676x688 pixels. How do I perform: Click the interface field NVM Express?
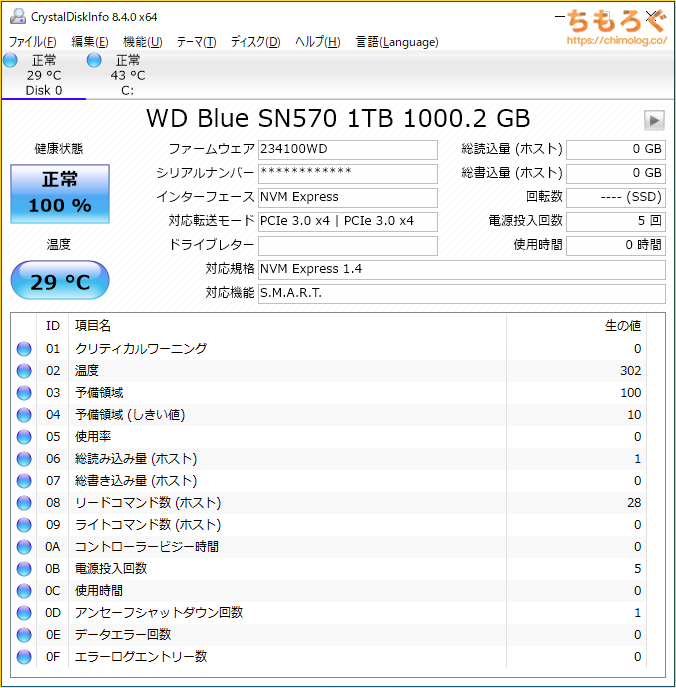point(347,197)
